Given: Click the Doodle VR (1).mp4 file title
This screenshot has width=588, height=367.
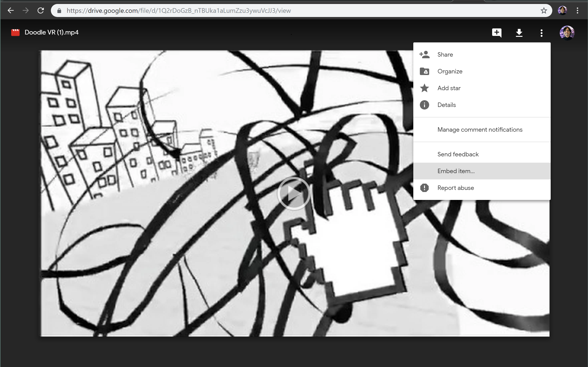Looking at the screenshot, I should pyautogui.click(x=52, y=32).
